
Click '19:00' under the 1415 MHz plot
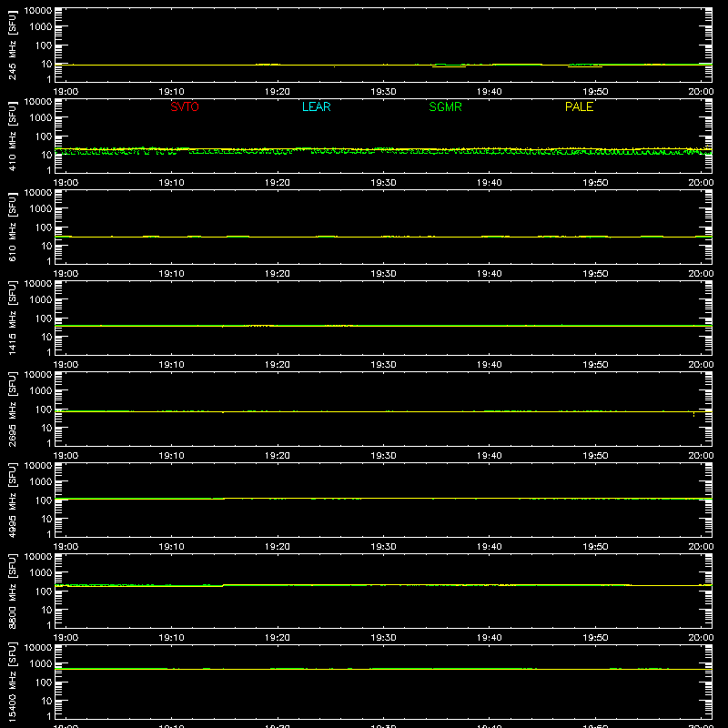[x=66, y=365]
